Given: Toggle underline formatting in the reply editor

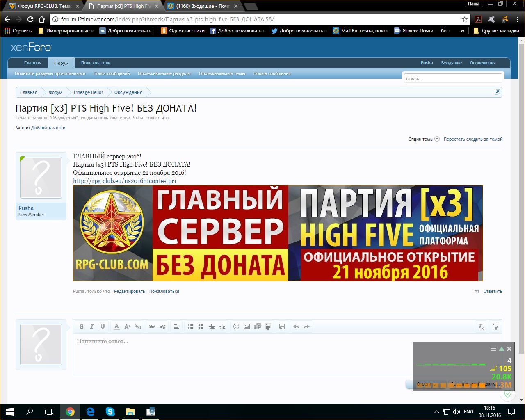Looking at the screenshot, I should point(103,326).
